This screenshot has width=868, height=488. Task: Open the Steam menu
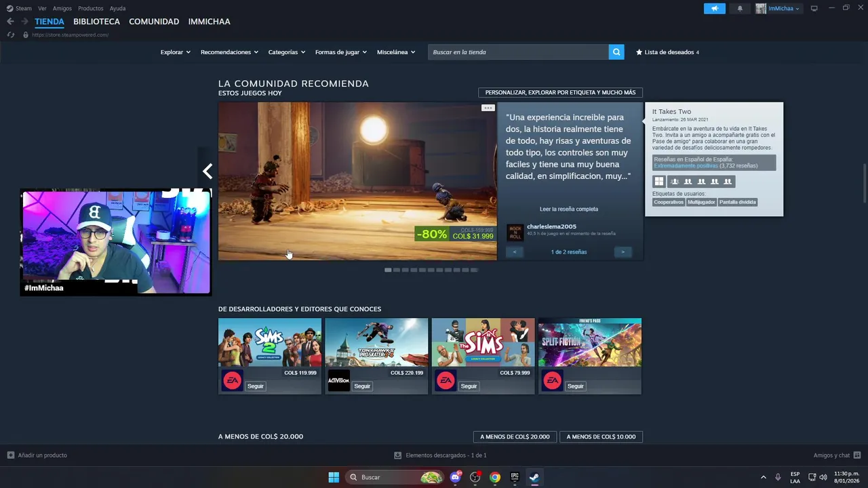coord(19,8)
